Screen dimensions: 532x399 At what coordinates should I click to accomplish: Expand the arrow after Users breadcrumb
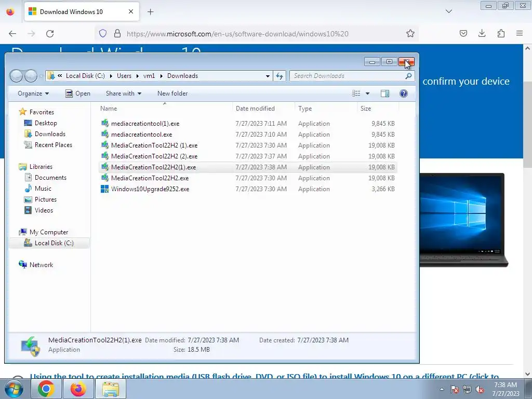[137, 76]
